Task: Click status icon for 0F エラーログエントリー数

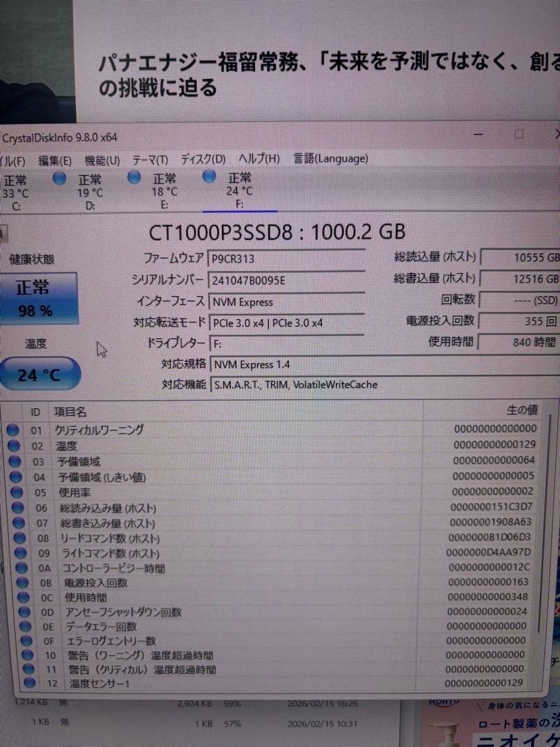Action: point(26,640)
